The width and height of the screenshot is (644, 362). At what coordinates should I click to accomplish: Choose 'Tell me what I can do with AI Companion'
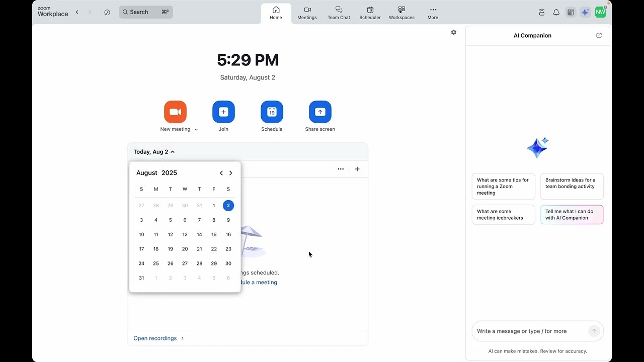(572, 215)
